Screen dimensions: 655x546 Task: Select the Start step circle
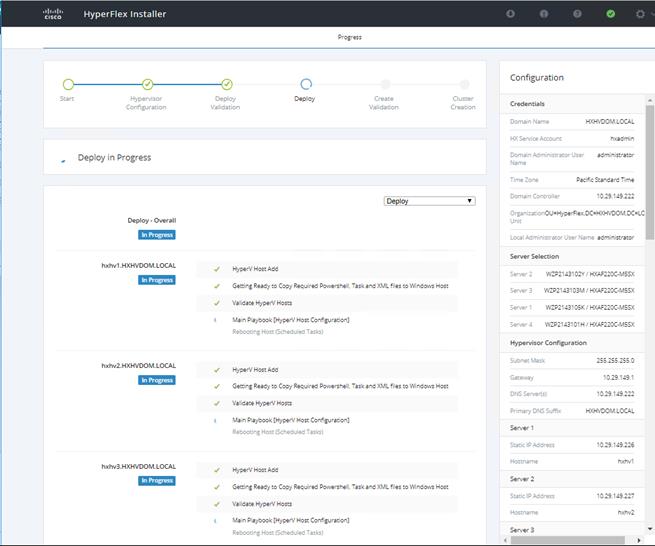point(68,84)
